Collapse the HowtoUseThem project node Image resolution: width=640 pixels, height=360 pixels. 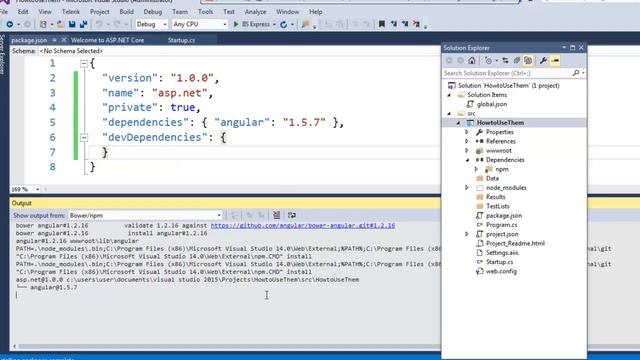(x=458, y=123)
